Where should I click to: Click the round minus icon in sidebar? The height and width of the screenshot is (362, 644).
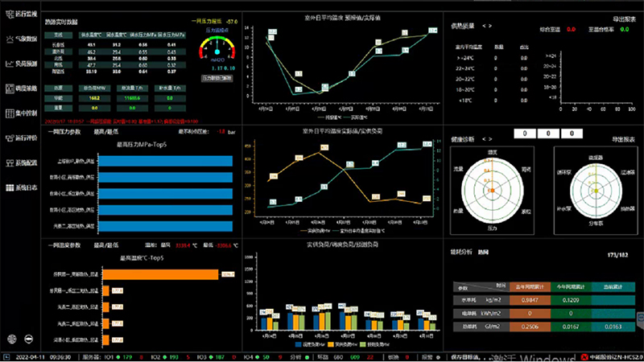pos(29,338)
